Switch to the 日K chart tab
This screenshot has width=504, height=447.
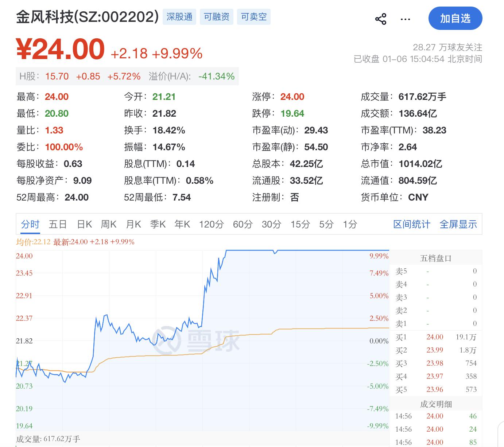pos(85,224)
